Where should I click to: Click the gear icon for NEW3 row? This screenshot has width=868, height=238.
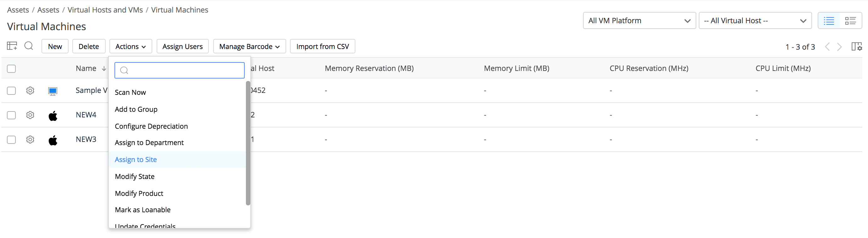30,140
